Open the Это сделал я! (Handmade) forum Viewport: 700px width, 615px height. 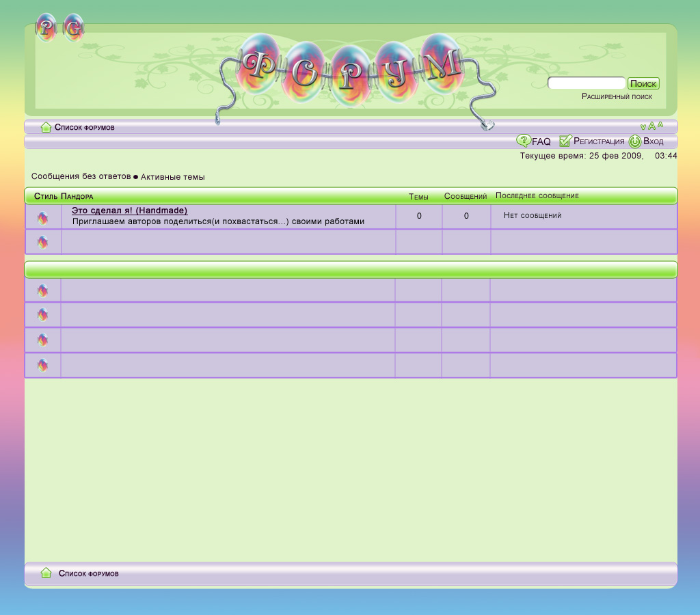click(x=129, y=210)
